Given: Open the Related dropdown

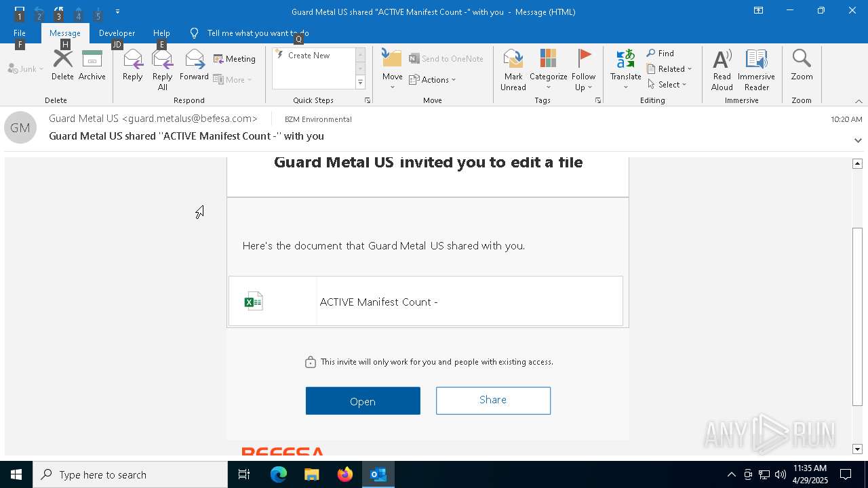Looking at the screenshot, I should (x=669, y=68).
